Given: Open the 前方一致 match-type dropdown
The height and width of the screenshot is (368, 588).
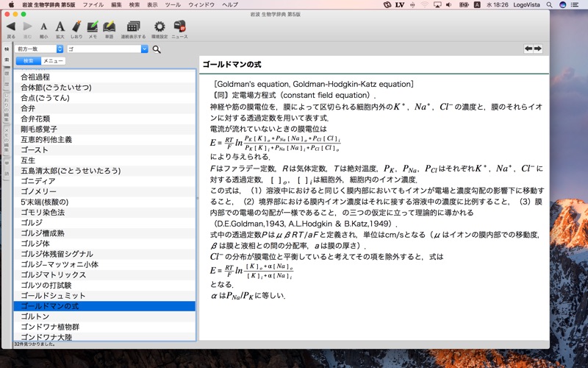Looking at the screenshot, I should pyautogui.click(x=39, y=49).
